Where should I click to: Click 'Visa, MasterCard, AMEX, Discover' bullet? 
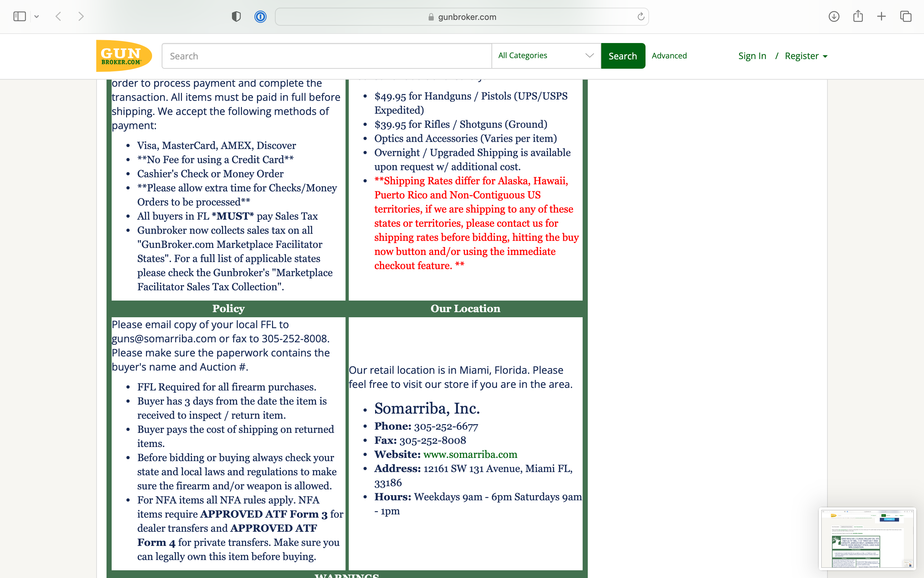point(217,146)
